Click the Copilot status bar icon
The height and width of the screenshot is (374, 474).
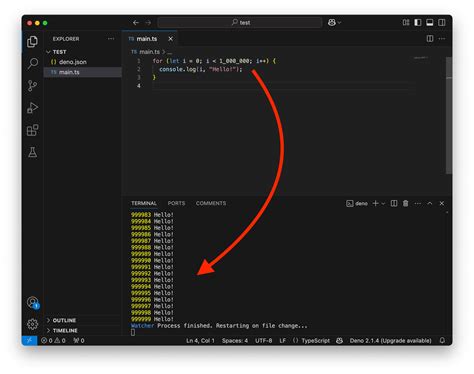click(x=339, y=340)
